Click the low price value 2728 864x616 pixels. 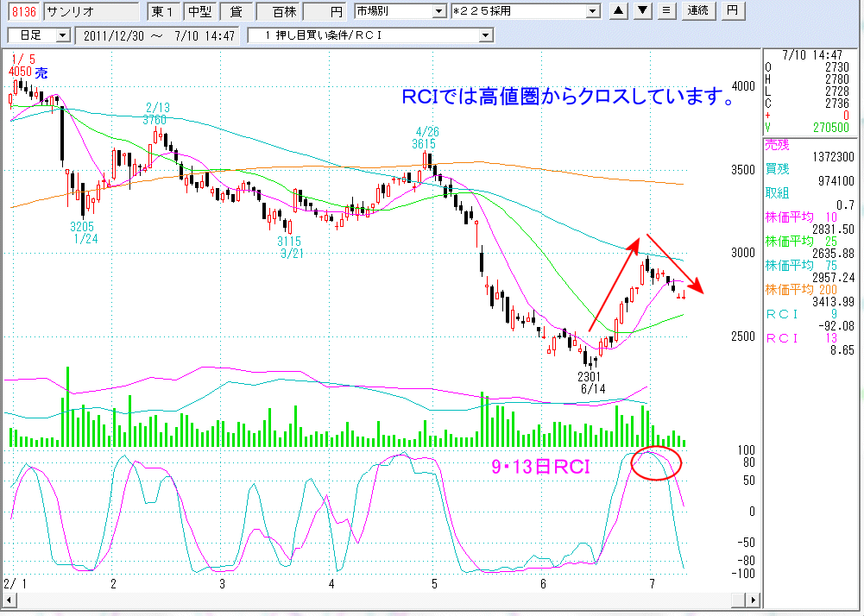(837, 91)
